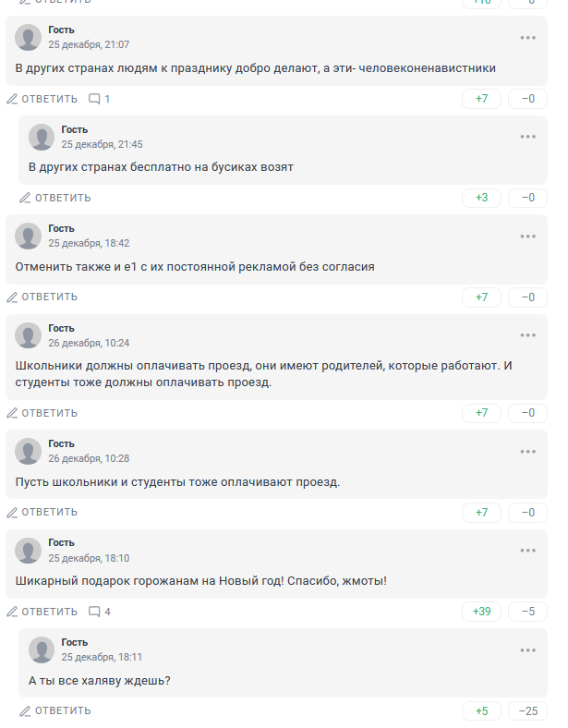Open options menu on 'бусиках' reply
Viewport: 568px width, 728px height.
[527, 137]
